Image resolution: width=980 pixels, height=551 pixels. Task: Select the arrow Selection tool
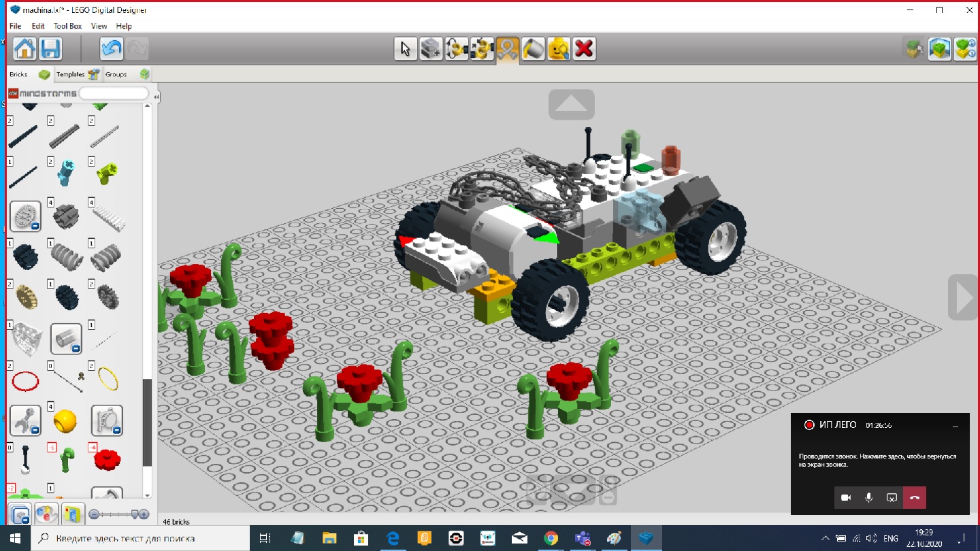click(x=406, y=49)
